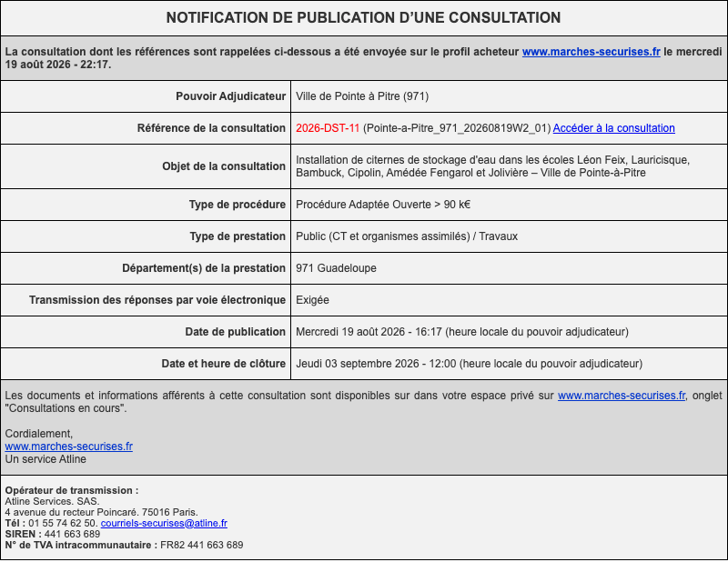The image size is (728, 562).
Task: Click the 'Objet de la consultation' description text
Action: [492, 166]
